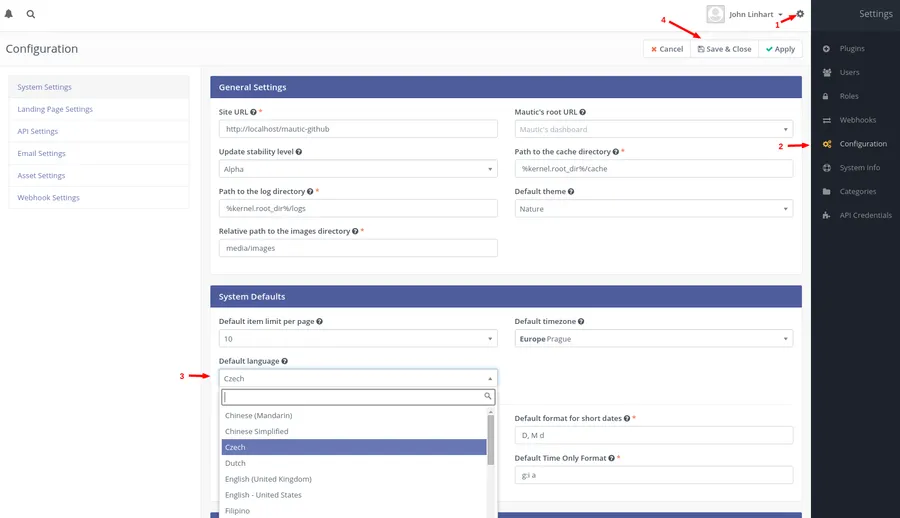This screenshot has height=518, width=900.
Task: Click the Site URL input field
Action: tap(358, 129)
